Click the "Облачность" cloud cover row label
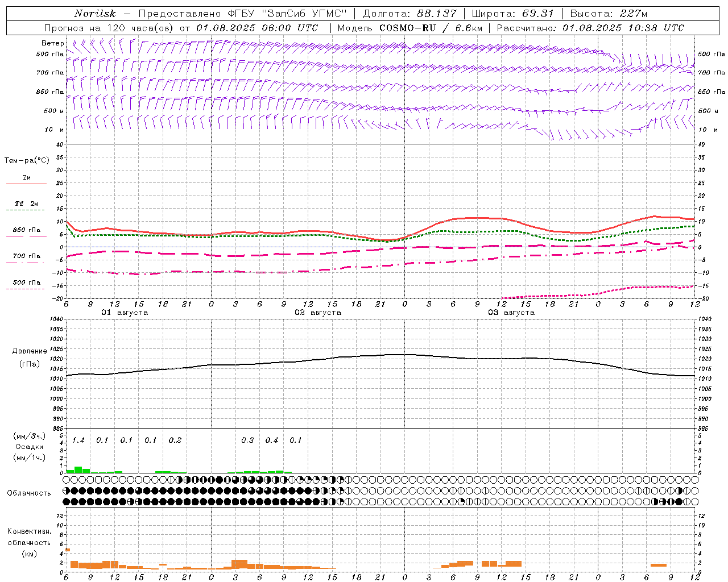 point(29,493)
